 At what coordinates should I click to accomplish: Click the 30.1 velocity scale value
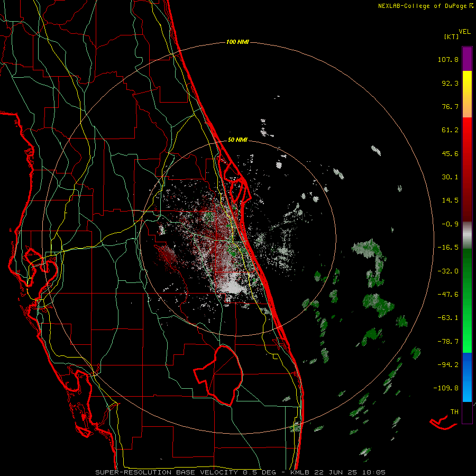[x=450, y=177]
